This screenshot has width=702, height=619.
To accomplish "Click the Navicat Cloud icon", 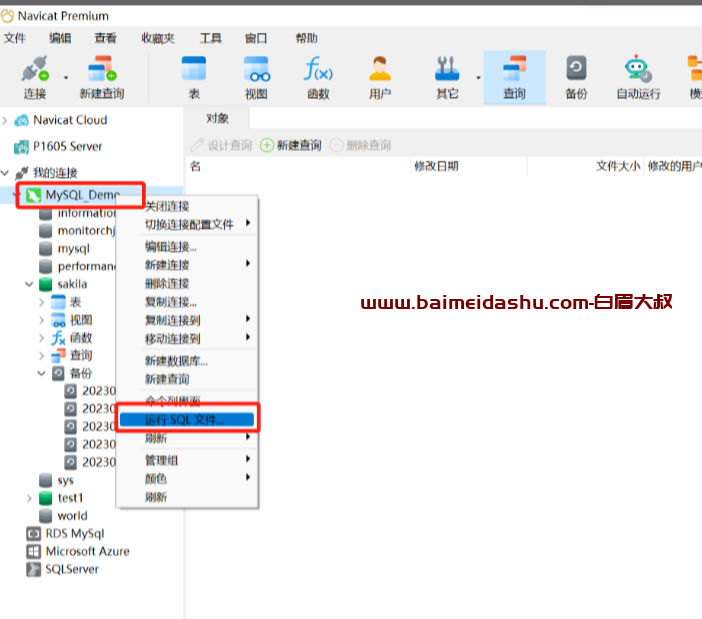I will [x=21, y=120].
